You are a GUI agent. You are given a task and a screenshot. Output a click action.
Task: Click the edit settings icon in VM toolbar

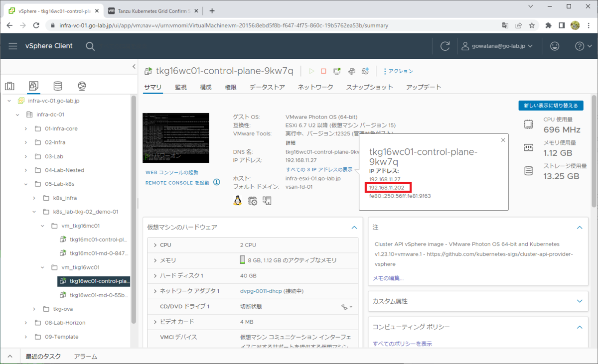pyautogui.click(x=351, y=71)
